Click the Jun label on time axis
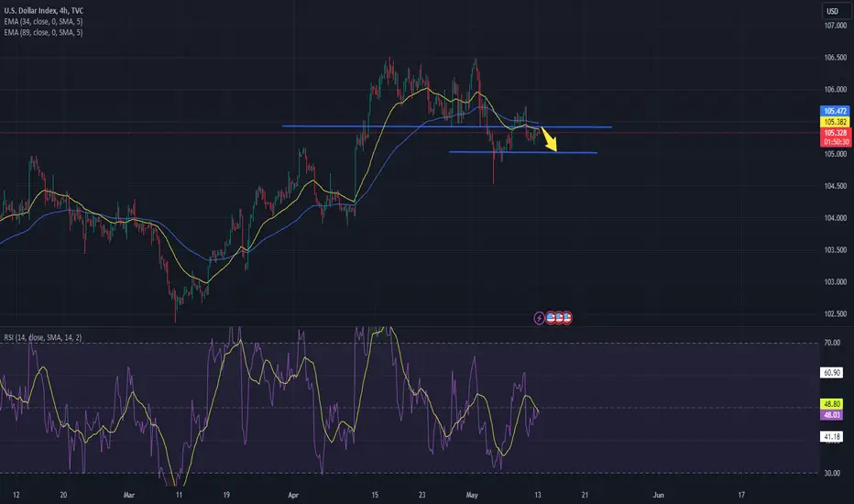The height and width of the screenshot is (504, 854). [x=659, y=495]
